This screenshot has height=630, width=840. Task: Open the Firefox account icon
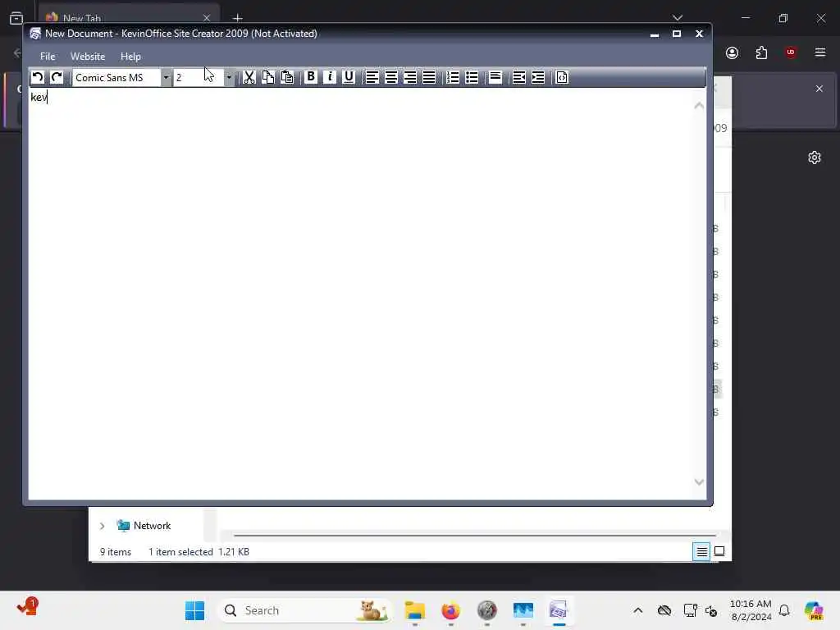(732, 52)
